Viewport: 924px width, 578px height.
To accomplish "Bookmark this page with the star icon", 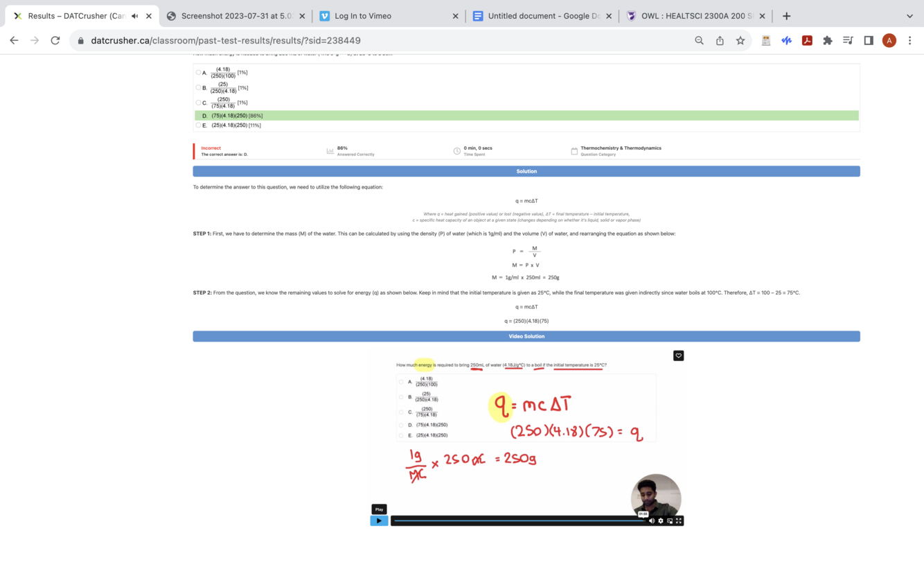I will pyautogui.click(x=740, y=40).
